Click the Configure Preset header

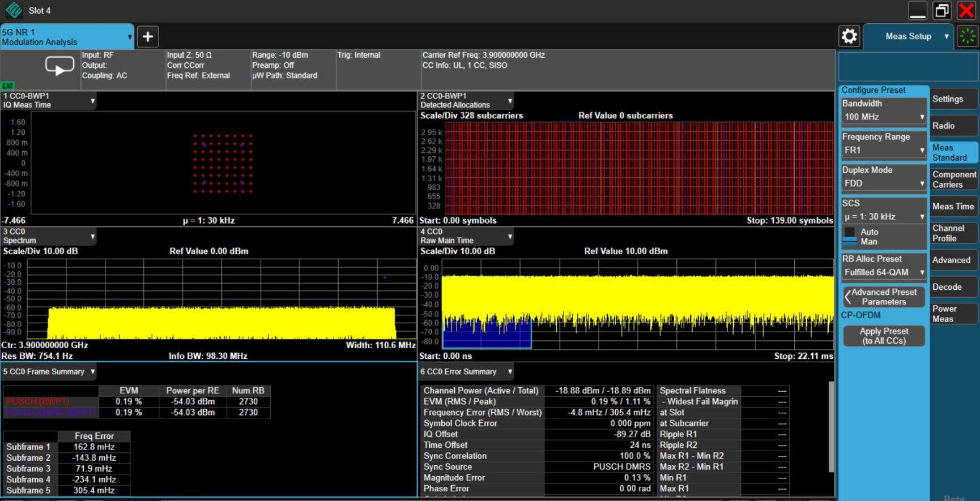tap(874, 90)
